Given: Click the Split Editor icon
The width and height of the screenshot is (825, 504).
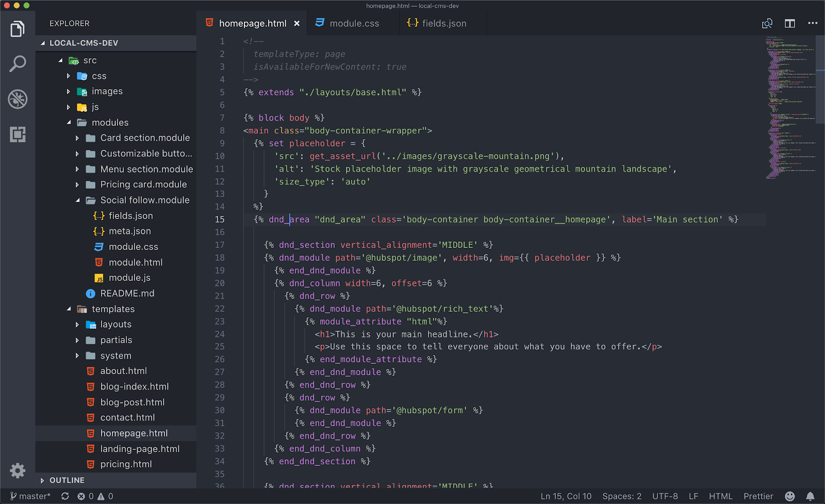Looking at the screenshot, I should [789, 23].
